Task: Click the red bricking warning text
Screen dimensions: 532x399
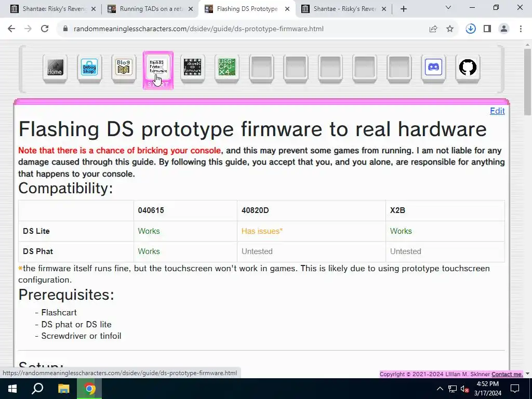Action: 119,150
